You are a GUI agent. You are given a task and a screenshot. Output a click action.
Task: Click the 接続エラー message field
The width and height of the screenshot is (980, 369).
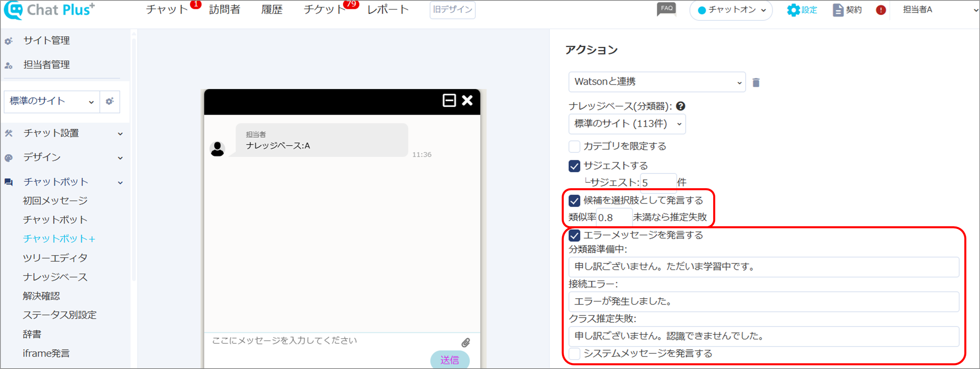point(764,301)
